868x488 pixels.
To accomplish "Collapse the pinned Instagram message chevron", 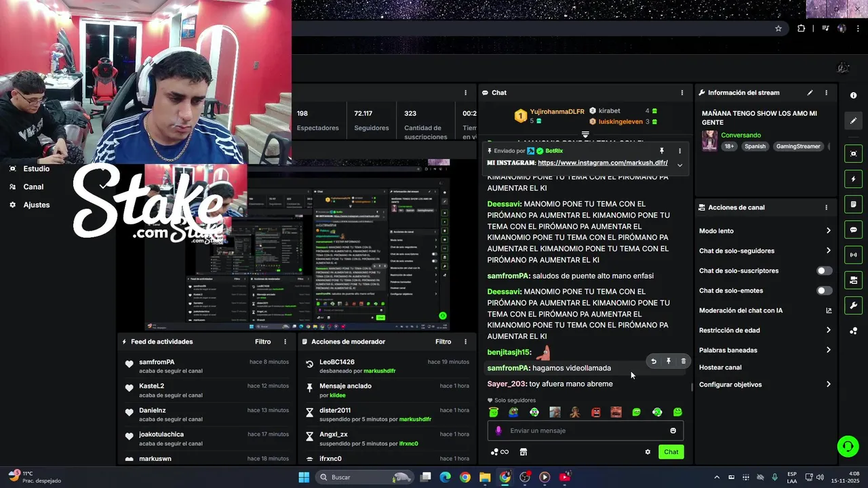I will tap(679, 165).
